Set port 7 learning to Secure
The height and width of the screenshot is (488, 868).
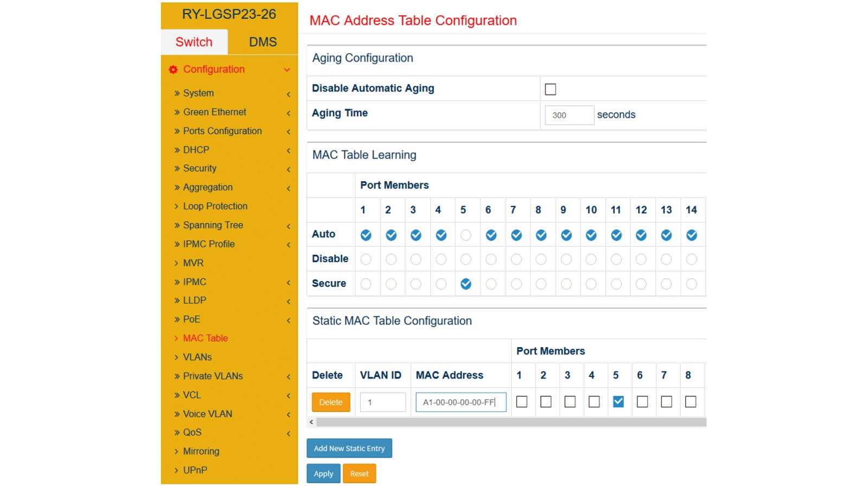point(516,284)
